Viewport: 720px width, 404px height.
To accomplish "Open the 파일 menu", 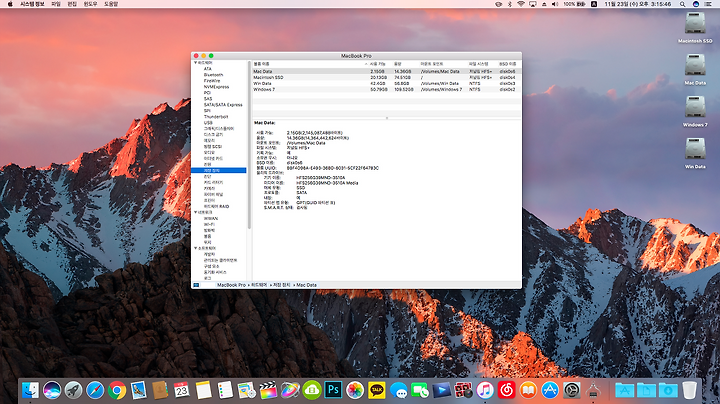I will point(56,4).
